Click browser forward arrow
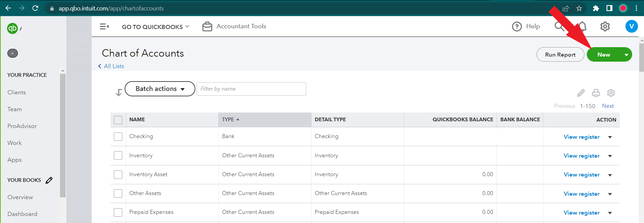 22,8
